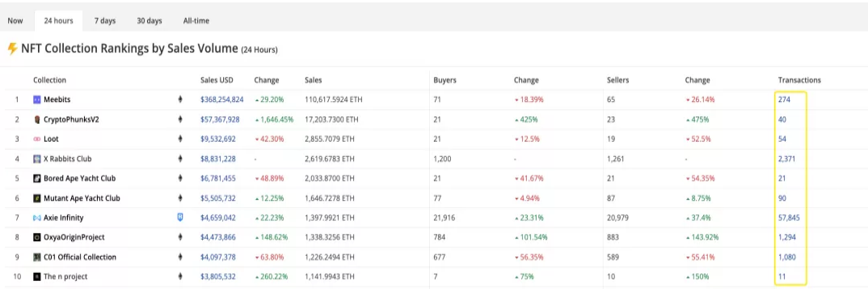This screenshot has height=293, width=868.
Task: Open the Meebits collection link
Action: point(57,100)
